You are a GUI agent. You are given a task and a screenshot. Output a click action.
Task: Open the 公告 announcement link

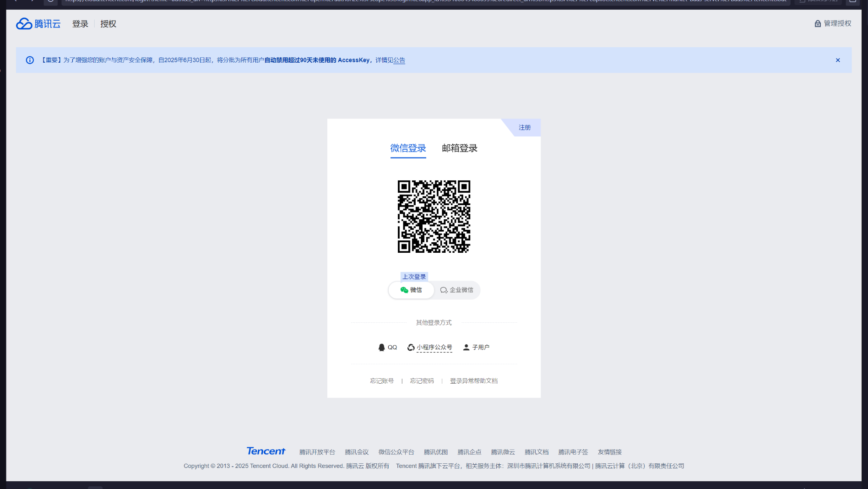(x=399, y=60)
